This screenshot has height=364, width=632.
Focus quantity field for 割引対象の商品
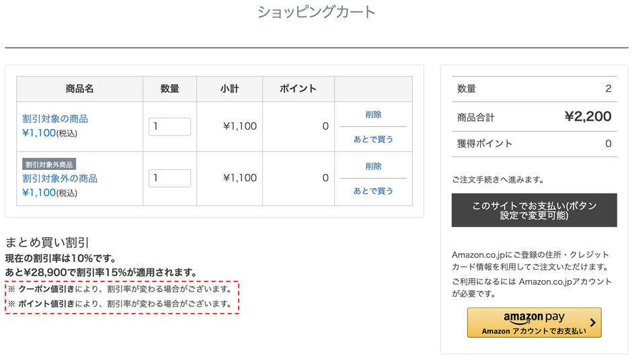tap(169, 126)
